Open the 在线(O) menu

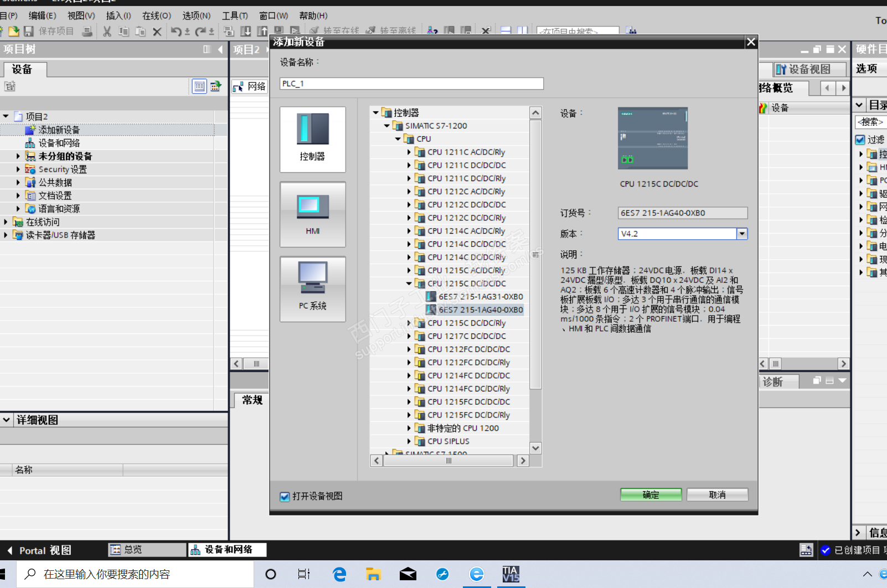[157, 16]
